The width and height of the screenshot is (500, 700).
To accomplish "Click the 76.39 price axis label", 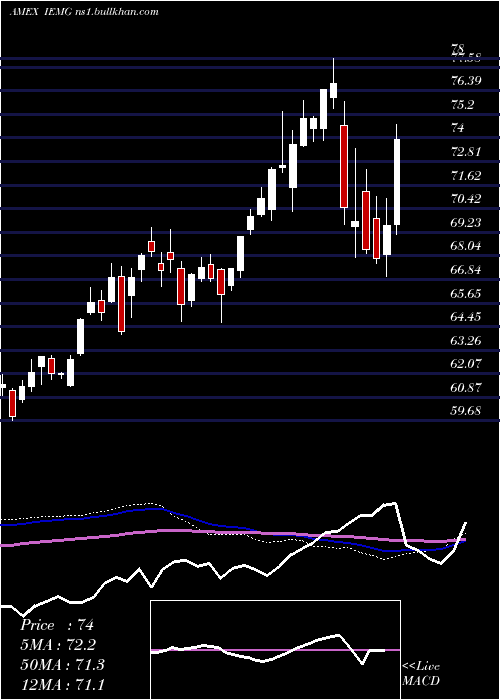I will [466, 81].
